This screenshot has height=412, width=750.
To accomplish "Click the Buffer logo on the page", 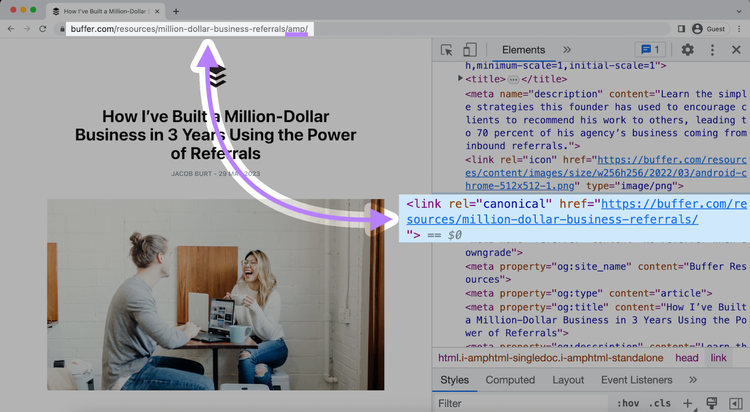I will [x=217, y=76].
